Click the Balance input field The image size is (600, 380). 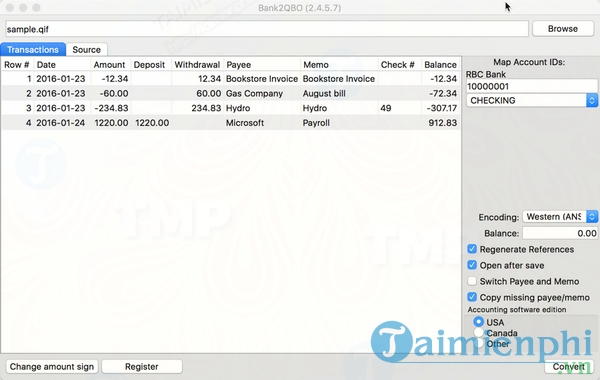(560, 233)
